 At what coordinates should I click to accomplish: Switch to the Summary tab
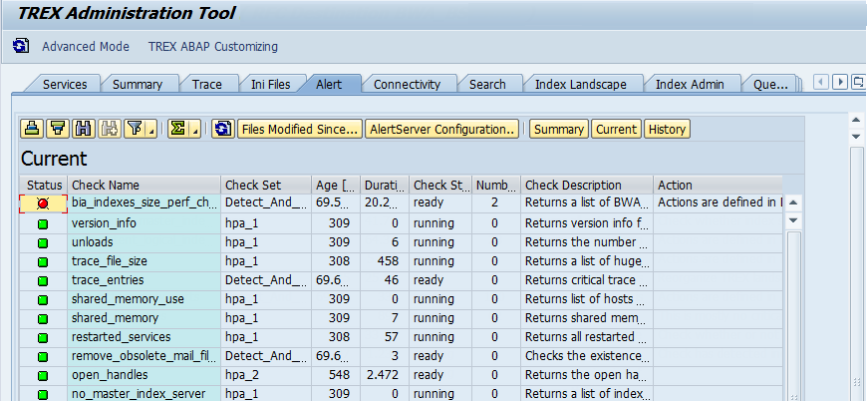point(138,84)
